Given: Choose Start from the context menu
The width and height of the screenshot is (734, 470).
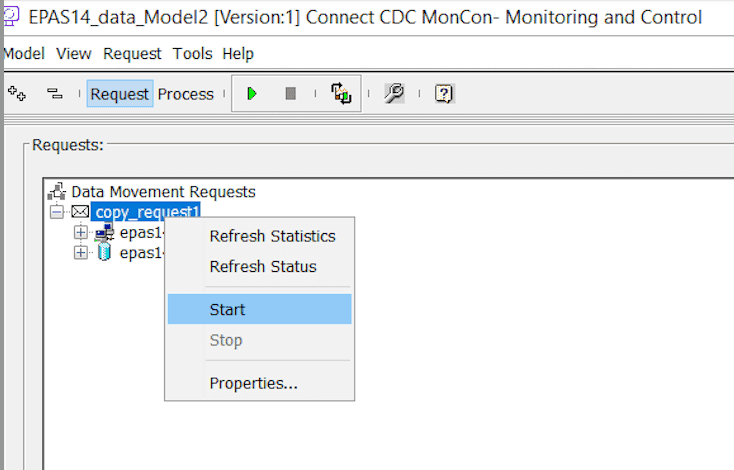Looking at the screenshot, I should pos(227,309).
